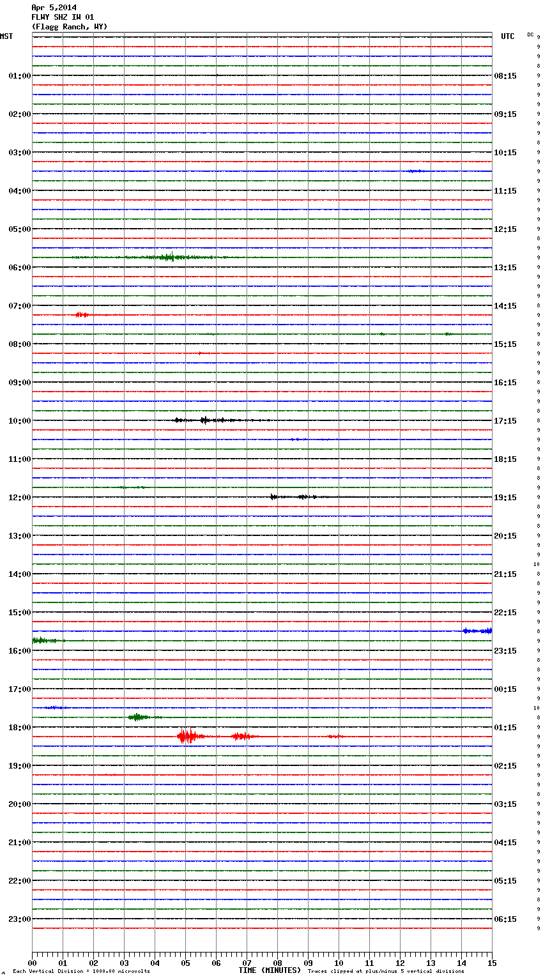The height and width of the screenshot is (980, 543).
Task: Click the 13:15 UTC time label
Action: click(x=505, y=268)
